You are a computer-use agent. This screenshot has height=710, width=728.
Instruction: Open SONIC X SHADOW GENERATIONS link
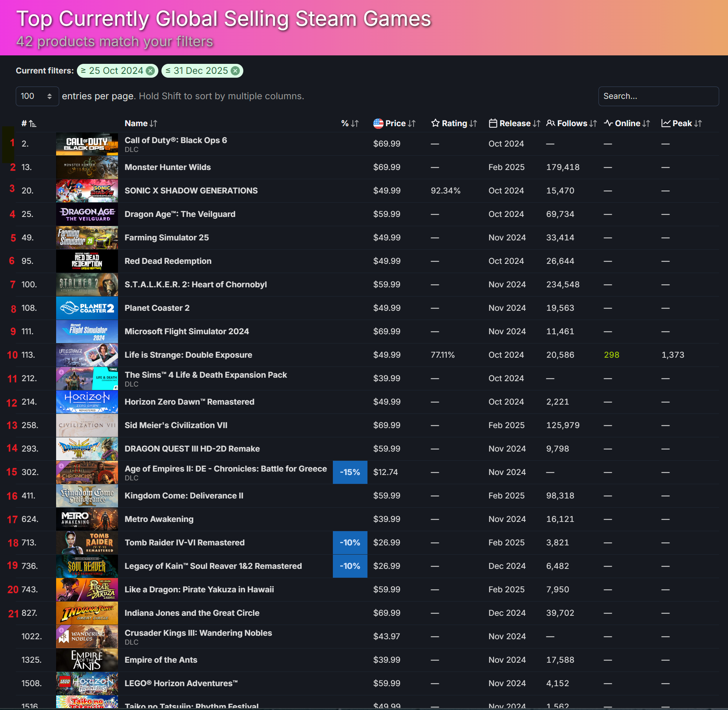pos(191,191)
